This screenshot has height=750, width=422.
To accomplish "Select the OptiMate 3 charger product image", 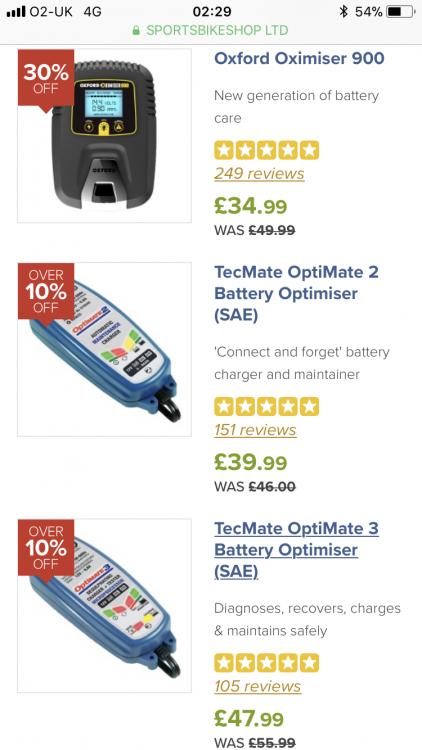I will pyautogui.click(x=104, y=606).
